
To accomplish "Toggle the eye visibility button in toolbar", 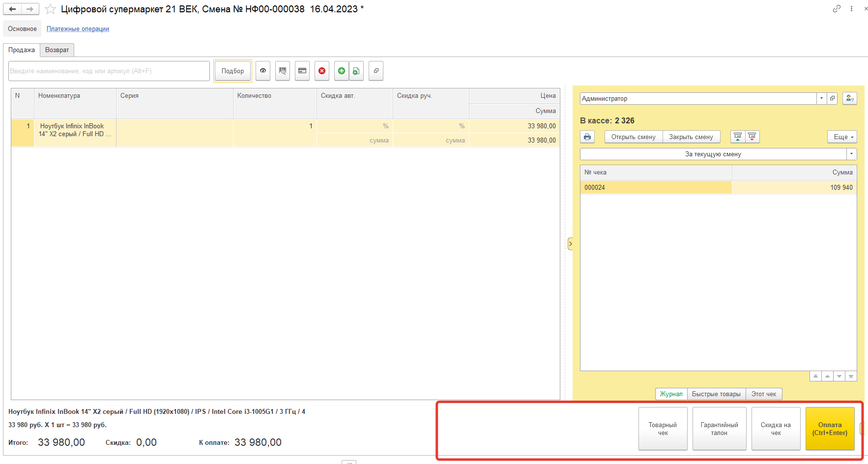I will (x=263, y=71).
